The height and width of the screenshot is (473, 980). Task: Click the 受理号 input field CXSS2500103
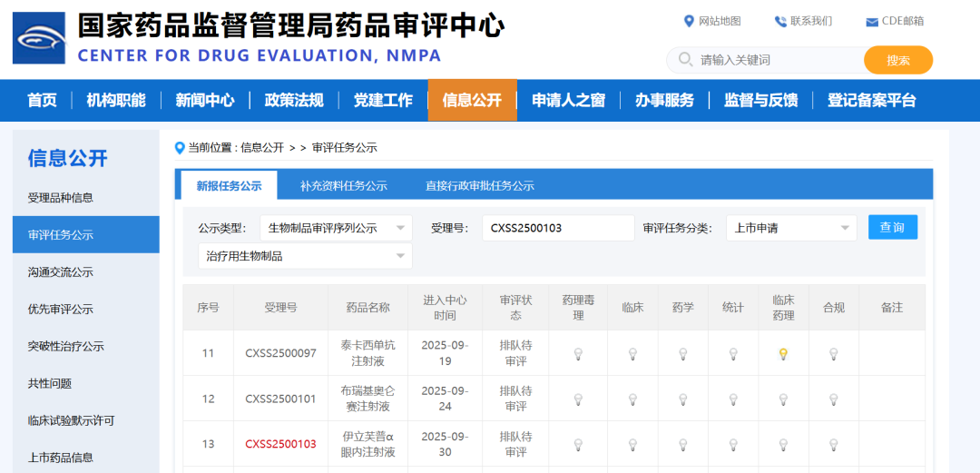(x=558, y=228)
